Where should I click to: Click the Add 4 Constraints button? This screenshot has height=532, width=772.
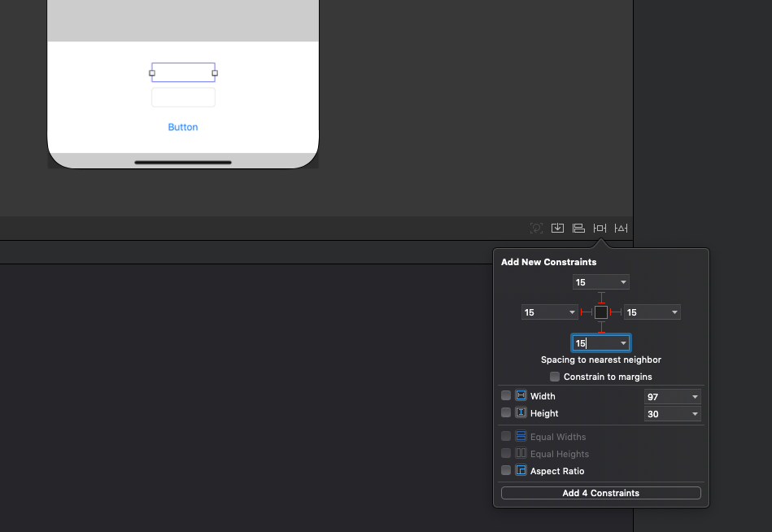point(600,493)
